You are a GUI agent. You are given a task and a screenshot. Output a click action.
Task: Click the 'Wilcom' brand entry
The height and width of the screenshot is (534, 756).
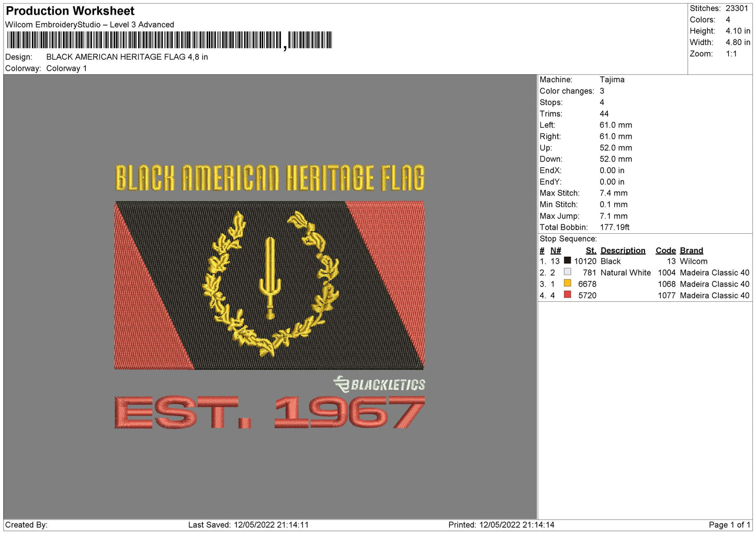(x=694, y=262)
